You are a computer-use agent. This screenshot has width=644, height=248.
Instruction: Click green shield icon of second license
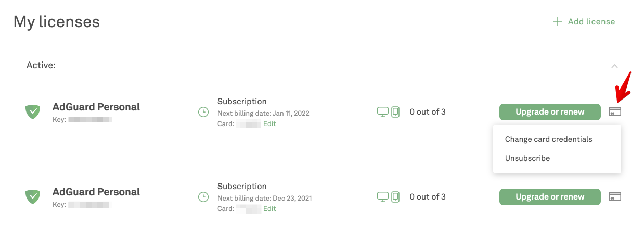pyautogui.click(x=33, y=196)
